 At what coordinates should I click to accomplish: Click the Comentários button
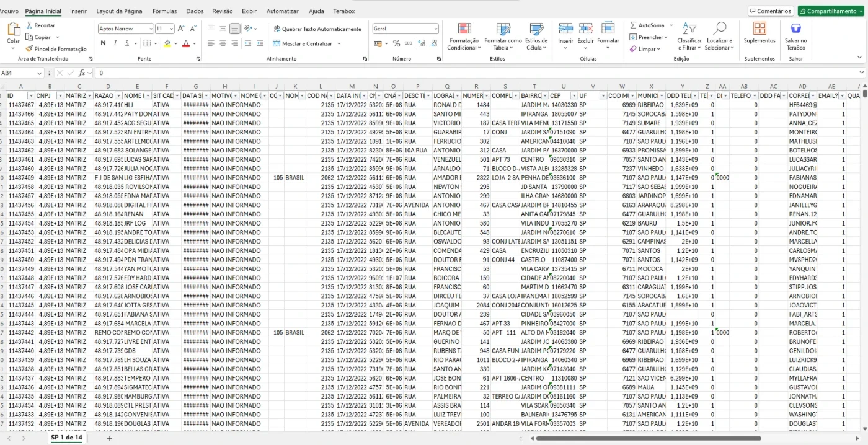[x=771, y=11]
